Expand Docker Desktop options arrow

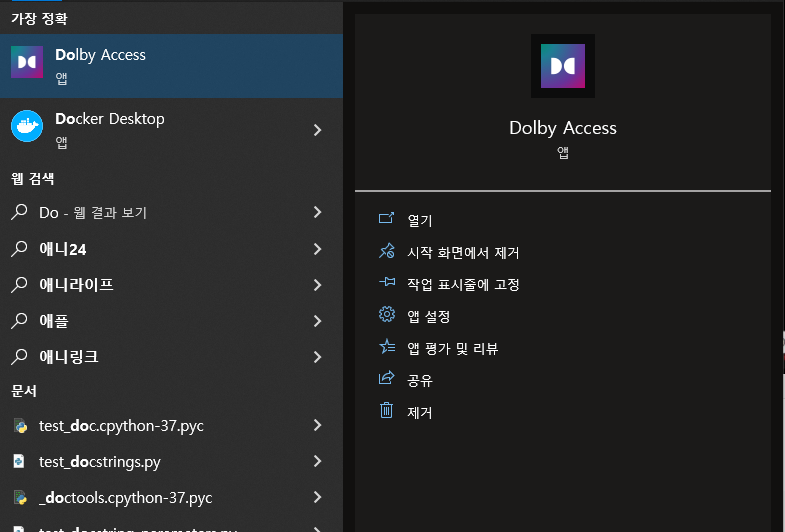point(317,130)
